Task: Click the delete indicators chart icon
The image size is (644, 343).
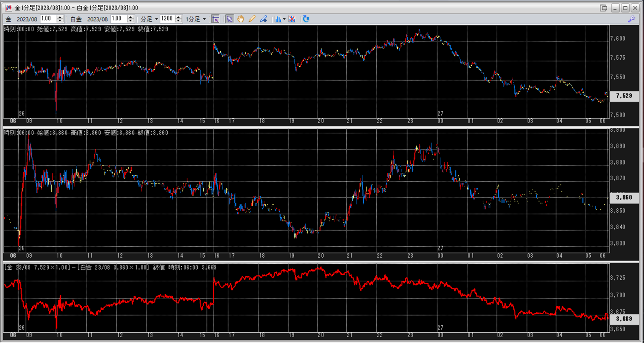Action: 292,19
